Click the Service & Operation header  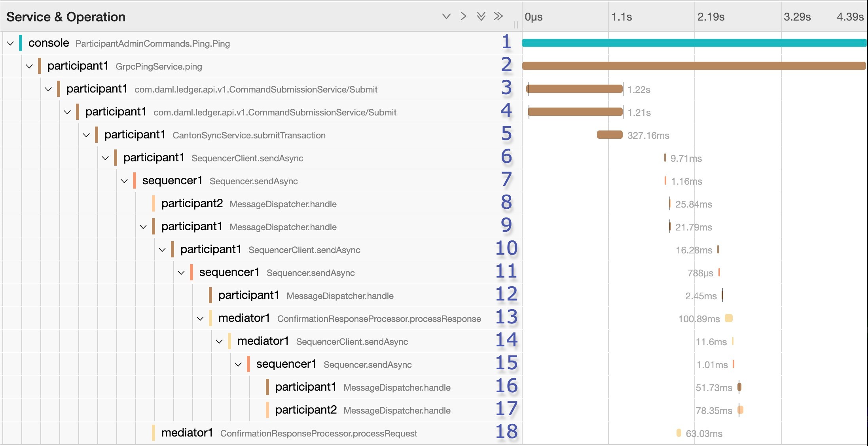click(x=66, y=17)
